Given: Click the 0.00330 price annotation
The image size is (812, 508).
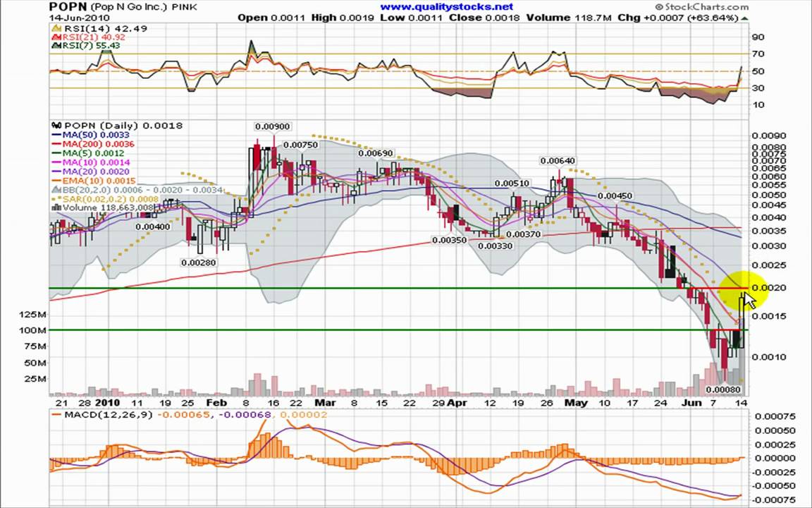Looking at the screenshot, I should point(496,246).
